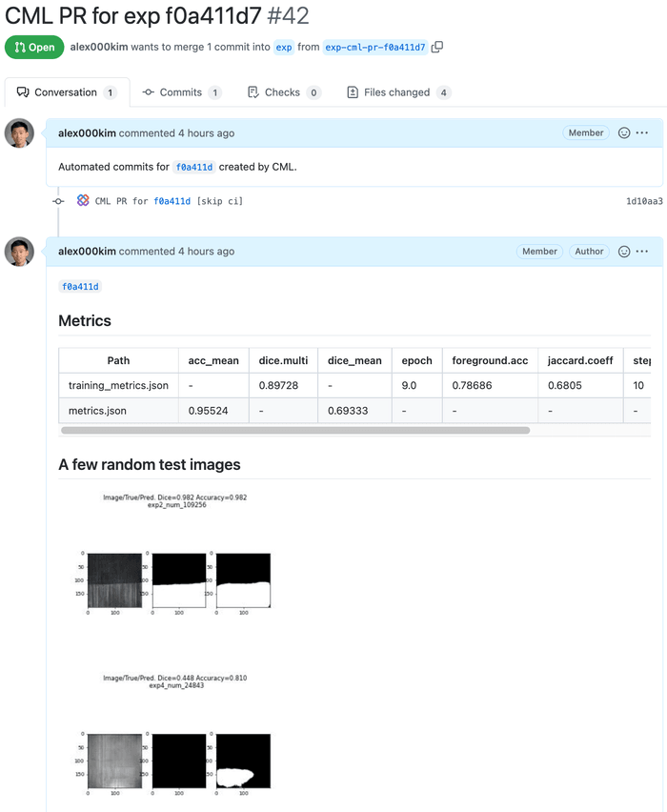667x812 pixels.
Task: Copy the branch name using the copy icon
Action: click(x=437, y=47)
